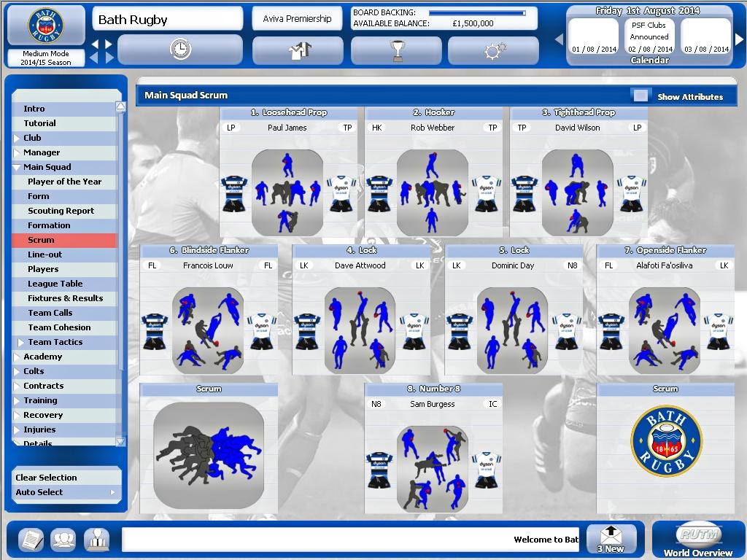
Task: Open the Tutorial menu item
Action: click(64, 123)
